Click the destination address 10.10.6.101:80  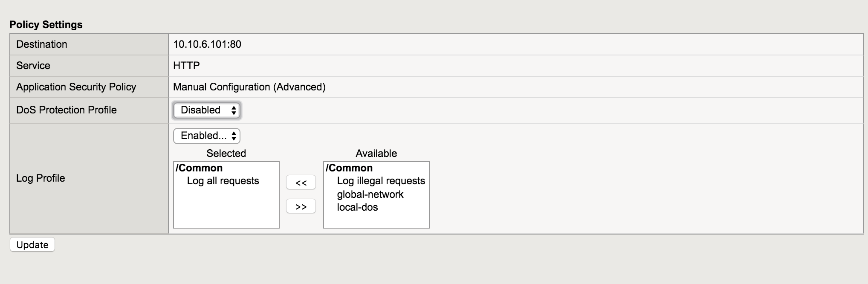[x=207, y=44]
